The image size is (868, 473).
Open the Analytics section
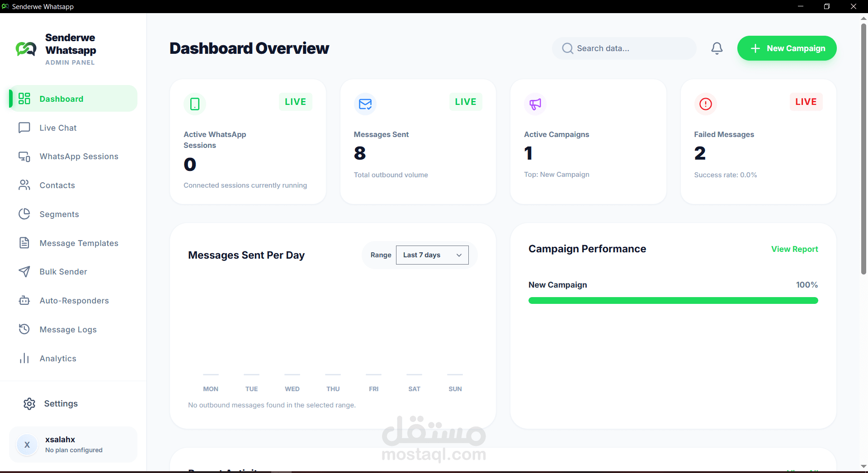point(73,358)
